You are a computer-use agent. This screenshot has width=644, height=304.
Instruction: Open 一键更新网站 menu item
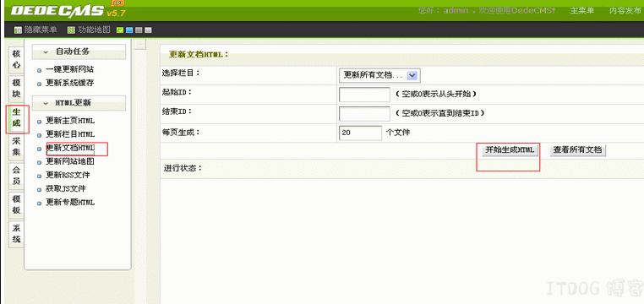69,70
